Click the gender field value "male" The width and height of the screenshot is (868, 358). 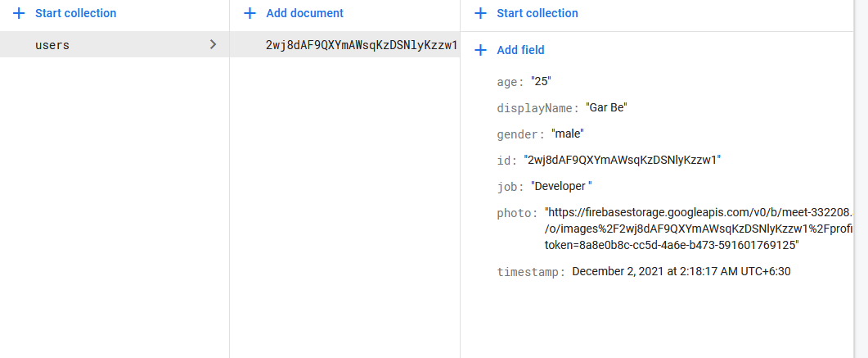[568, 134]
